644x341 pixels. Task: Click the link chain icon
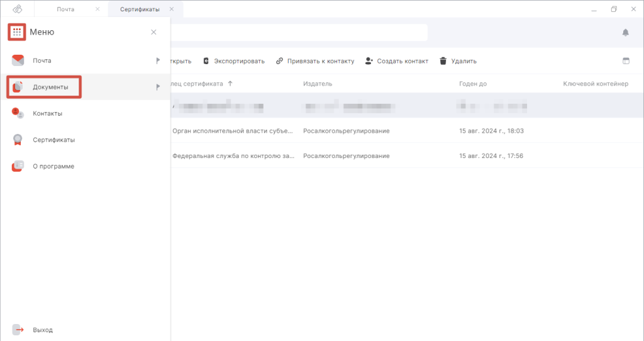tap(280, 61)
